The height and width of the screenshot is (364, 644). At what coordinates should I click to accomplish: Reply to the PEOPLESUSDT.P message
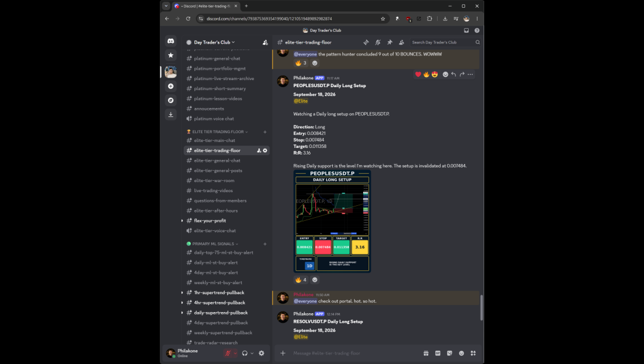point(453,75)
